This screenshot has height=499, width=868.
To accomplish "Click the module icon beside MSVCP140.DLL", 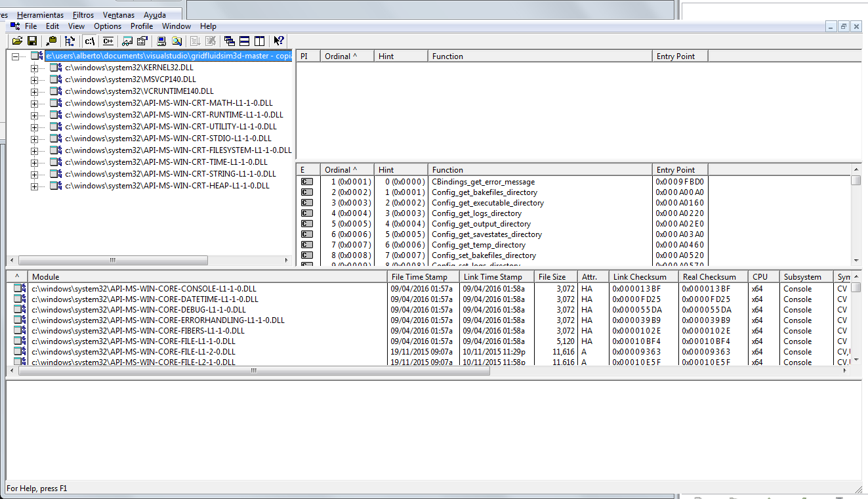I will (56, 79).
